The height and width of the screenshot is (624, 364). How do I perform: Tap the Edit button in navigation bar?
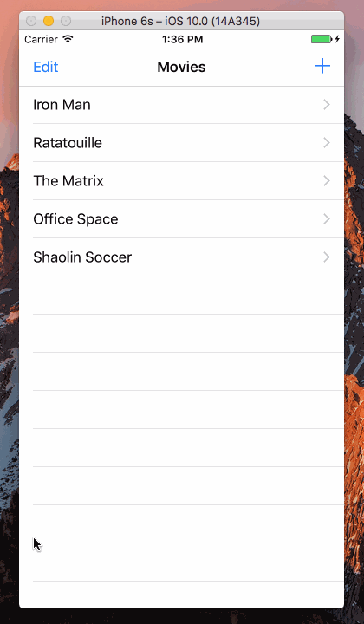point(46,67)
